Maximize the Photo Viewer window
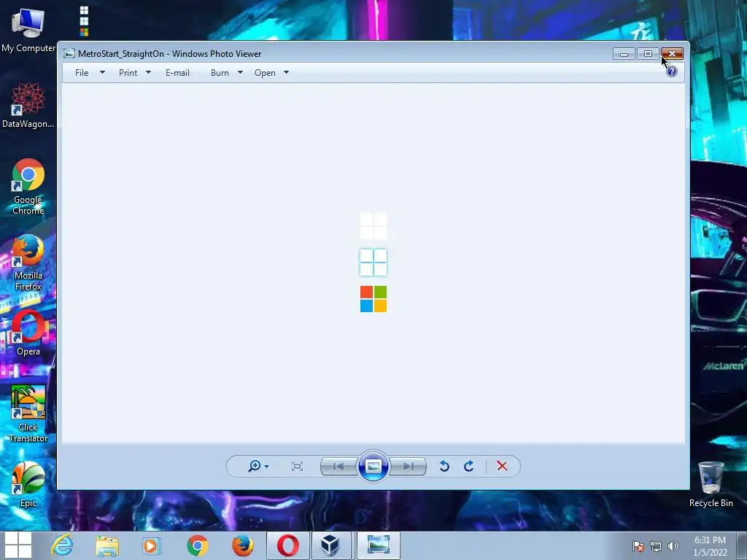Viewport: 747px width, 560px height. [648, 54]
